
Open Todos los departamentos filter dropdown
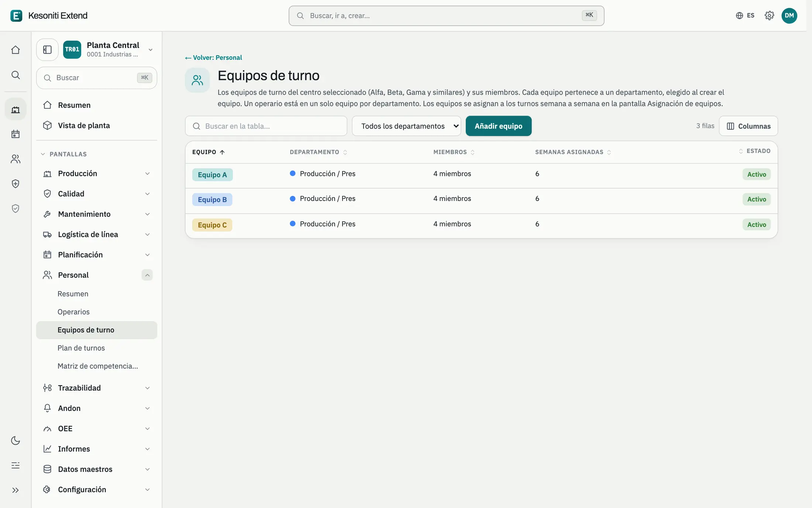pyautogui.click(x=406, y=126)
